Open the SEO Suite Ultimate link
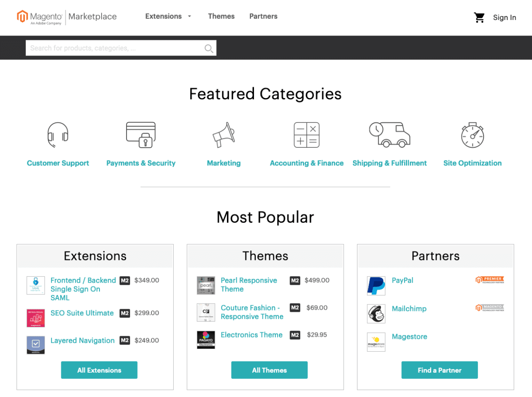 82,313
